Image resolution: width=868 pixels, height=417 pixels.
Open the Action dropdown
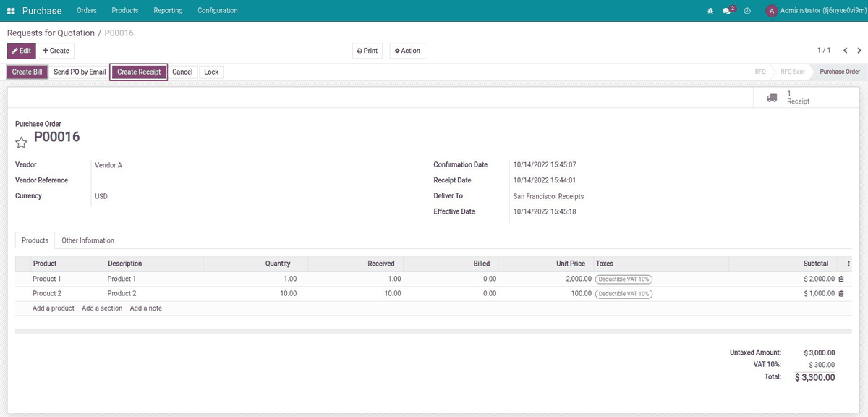407,51
